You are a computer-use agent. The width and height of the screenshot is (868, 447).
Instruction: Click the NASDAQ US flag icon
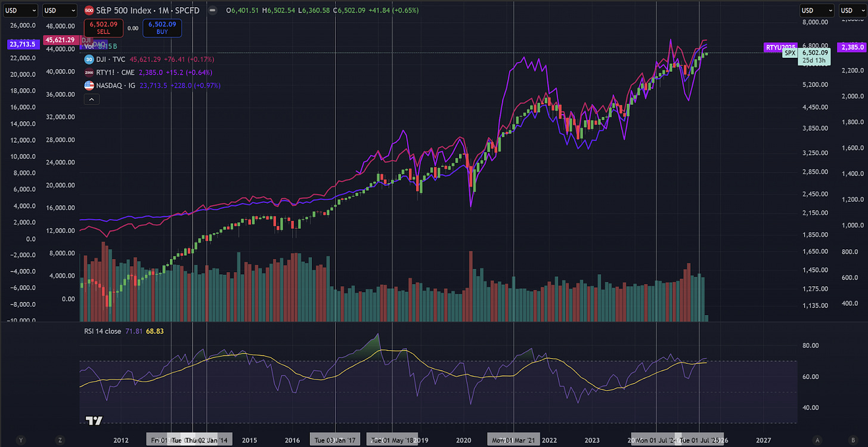(89, 85)
